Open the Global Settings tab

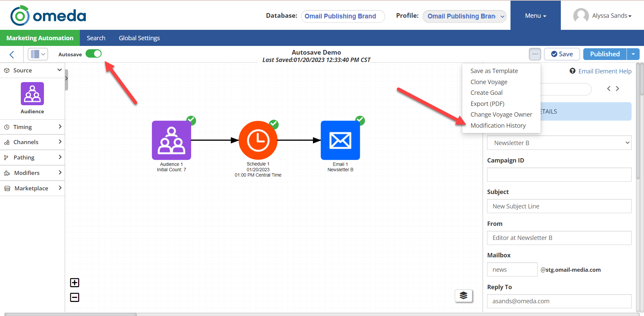coord(139,38)
